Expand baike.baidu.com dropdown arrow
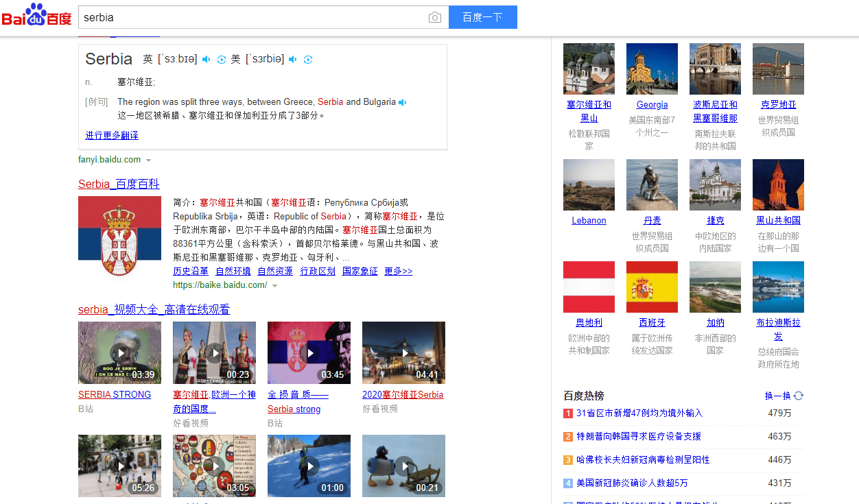 pyautogui.click(x=274, y=285)
